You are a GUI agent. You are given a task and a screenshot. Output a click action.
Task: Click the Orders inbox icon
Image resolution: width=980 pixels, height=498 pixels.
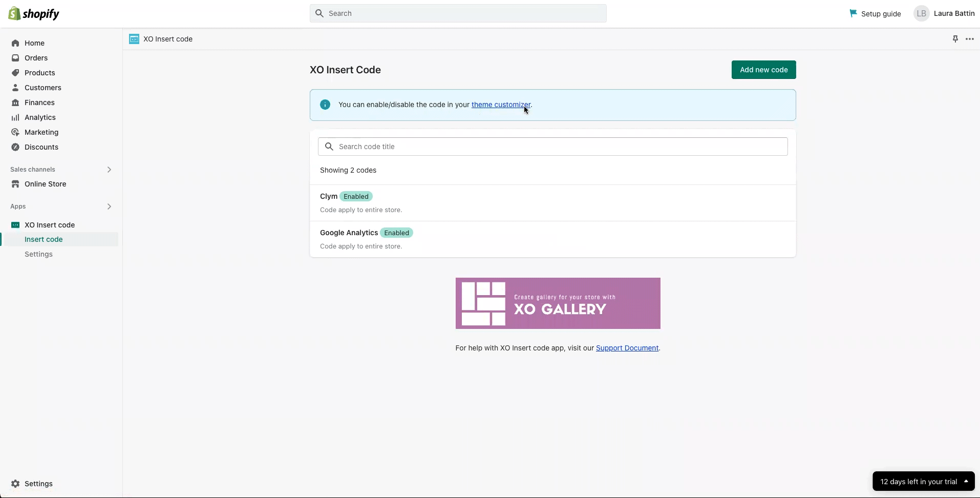coord(15,58)
